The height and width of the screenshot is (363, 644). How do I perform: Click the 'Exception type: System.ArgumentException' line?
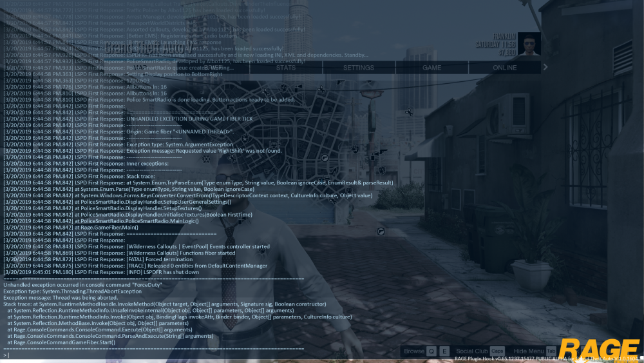(118, 144)
